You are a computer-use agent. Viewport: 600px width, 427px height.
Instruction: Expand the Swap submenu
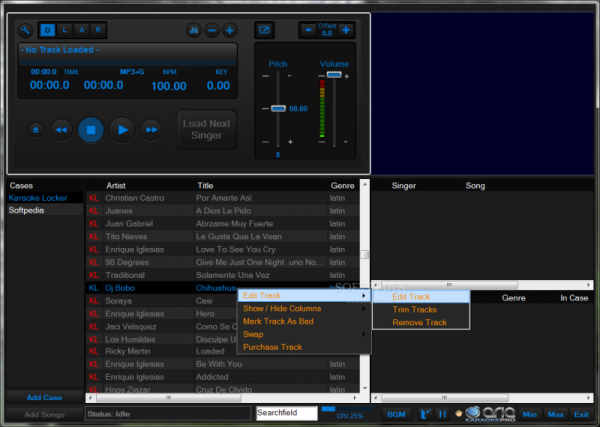(304, 334)
